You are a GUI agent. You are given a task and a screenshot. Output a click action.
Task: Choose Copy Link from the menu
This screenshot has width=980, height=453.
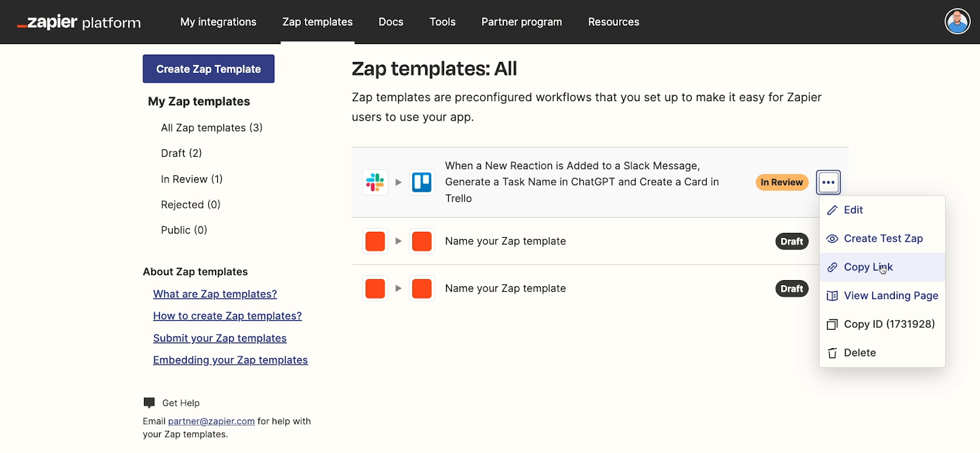coord(882,267)
